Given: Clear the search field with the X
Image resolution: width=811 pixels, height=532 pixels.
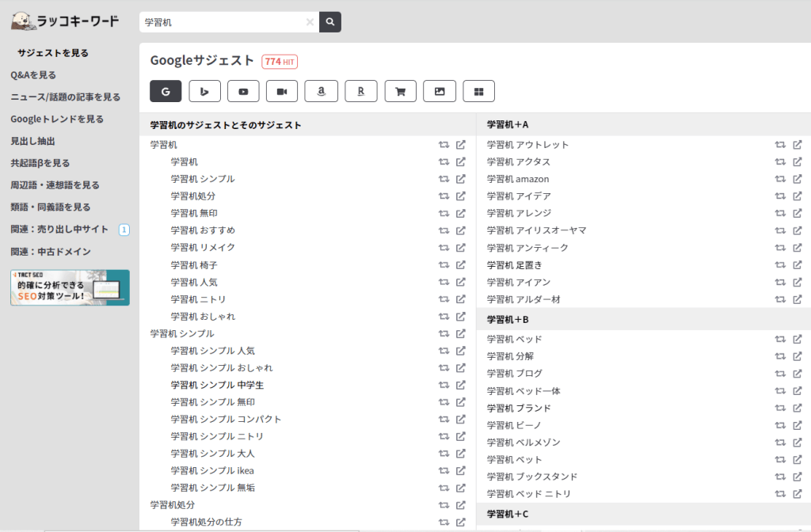Looking at the screenshot, I should [310, 22].
